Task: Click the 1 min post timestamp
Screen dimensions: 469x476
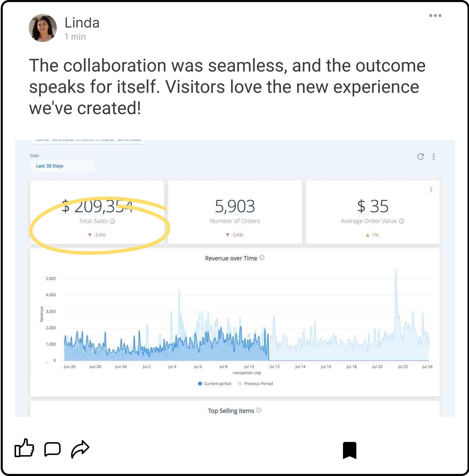Action: [x=75, y=37]
